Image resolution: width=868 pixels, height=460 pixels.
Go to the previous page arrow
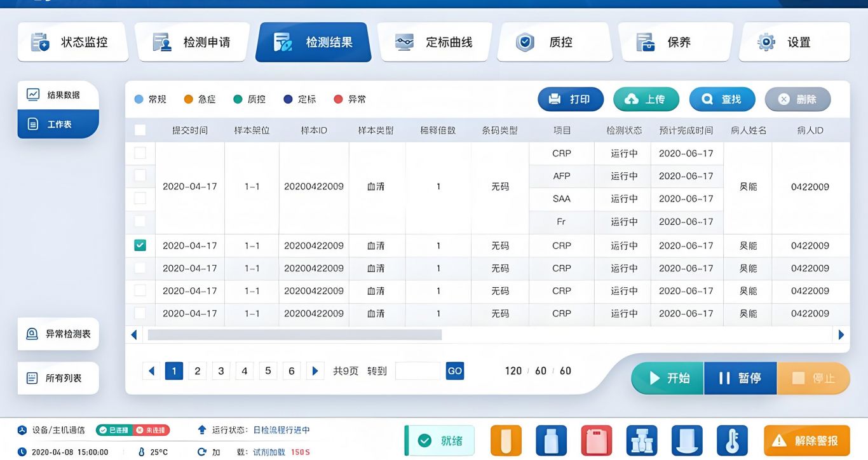coord(151,371)
